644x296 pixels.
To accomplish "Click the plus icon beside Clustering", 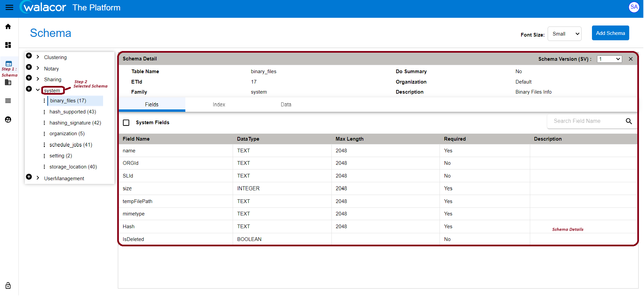I will pos(29,56).
